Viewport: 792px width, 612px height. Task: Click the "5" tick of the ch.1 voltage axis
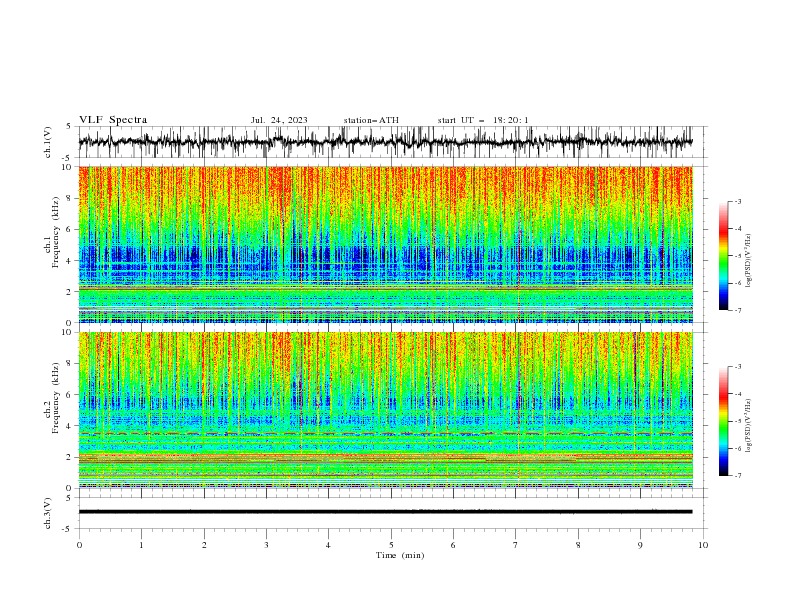point(69,127)
